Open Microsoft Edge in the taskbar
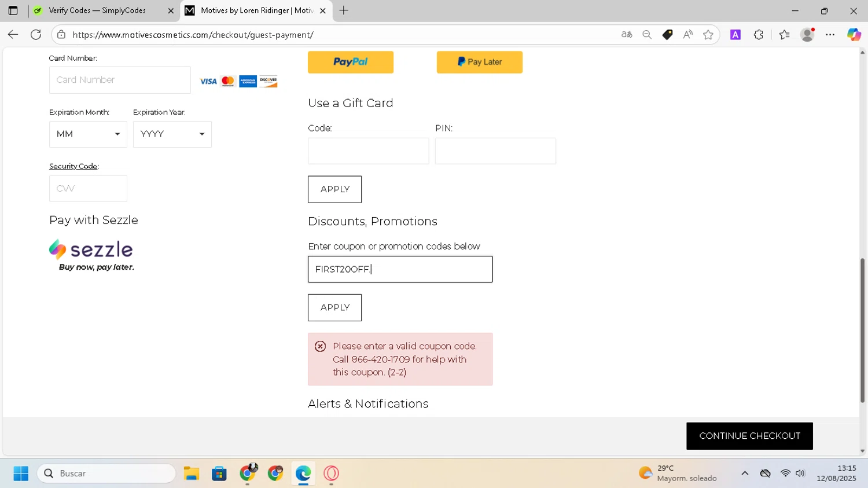The image size is (868, 488). (303, 474)
